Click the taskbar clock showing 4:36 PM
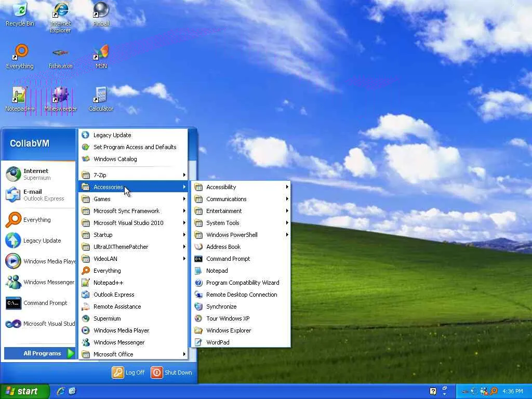The image size is (532, 399). pos(512,391)
